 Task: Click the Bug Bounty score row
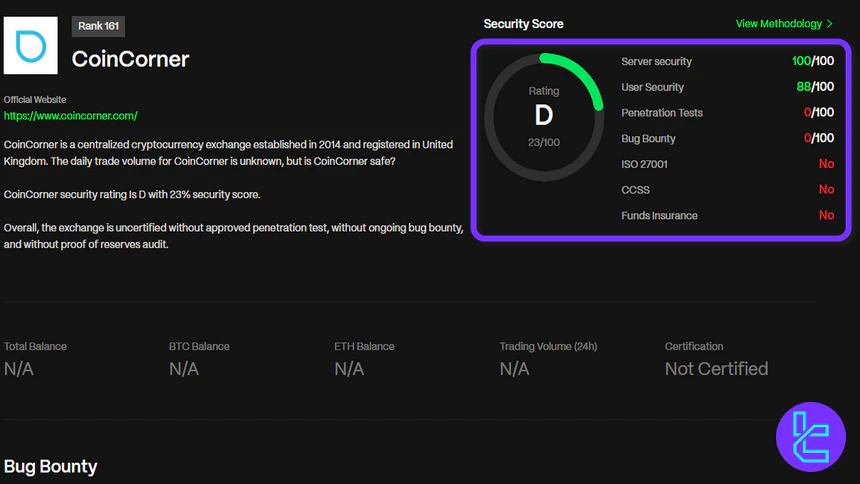[x=727, y=139]
